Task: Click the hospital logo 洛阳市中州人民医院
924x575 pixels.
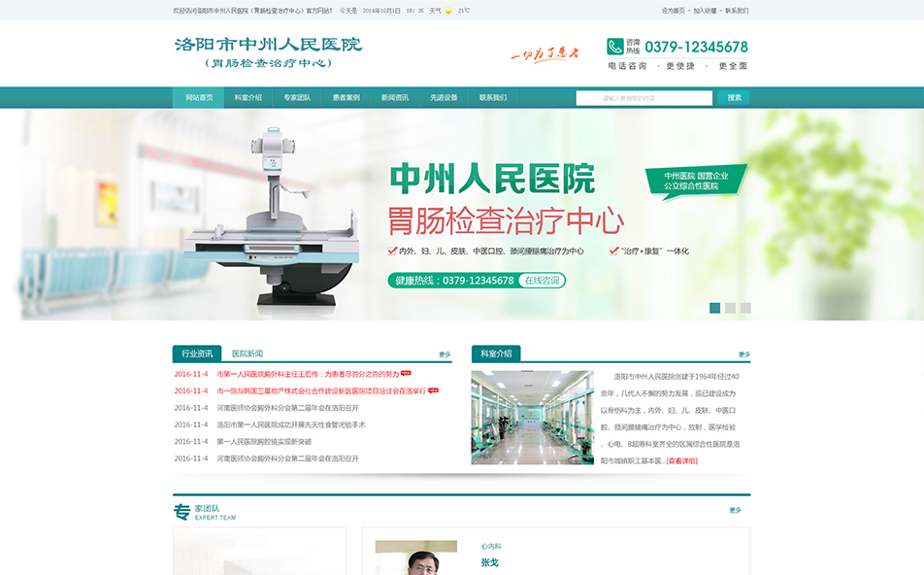Action: coord(268,52)
